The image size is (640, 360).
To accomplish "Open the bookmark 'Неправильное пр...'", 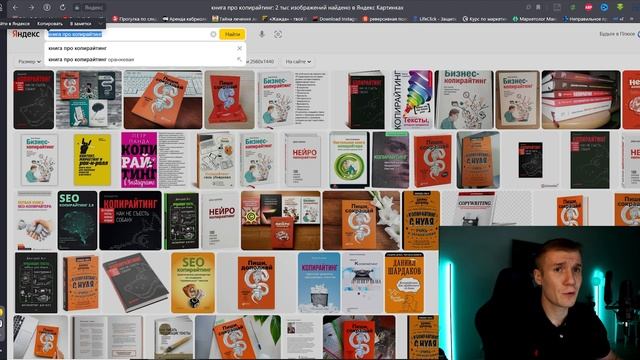I will tap(585, 19).
